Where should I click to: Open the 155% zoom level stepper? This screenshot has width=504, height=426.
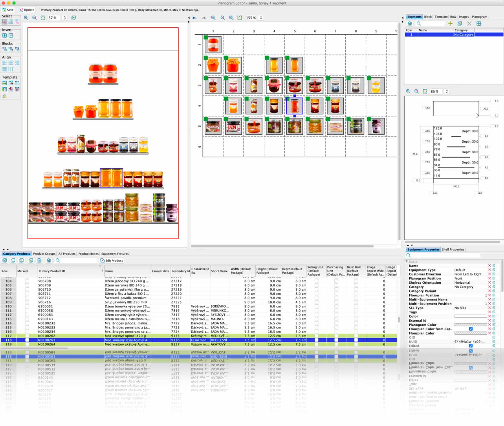261,18
